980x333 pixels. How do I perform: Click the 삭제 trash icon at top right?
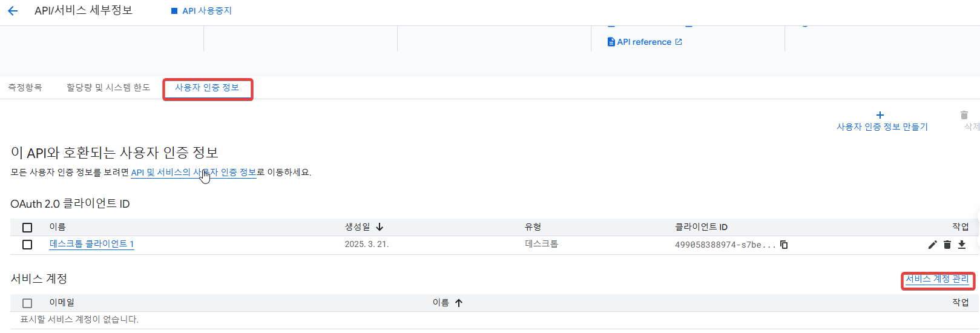pyautogui.click(x=964, y=115)
